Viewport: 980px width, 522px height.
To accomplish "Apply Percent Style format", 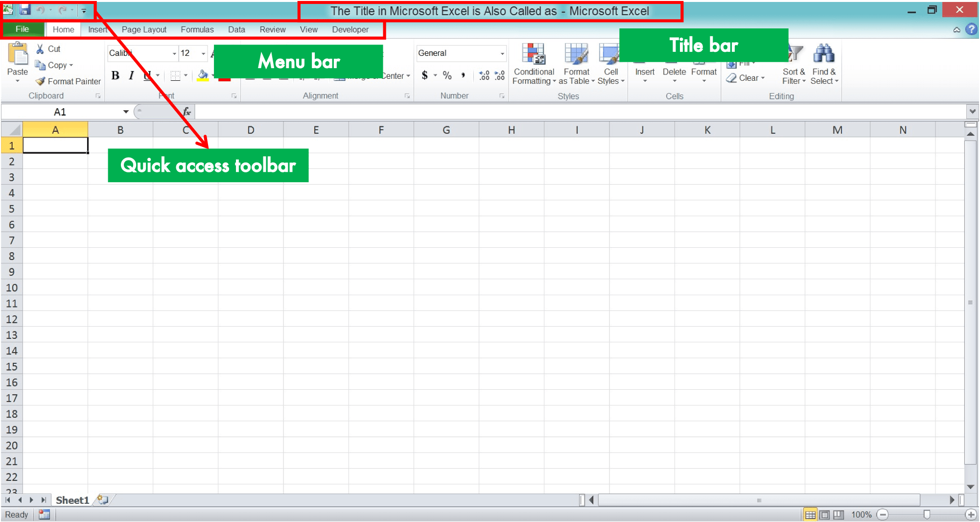I will 447,75.
